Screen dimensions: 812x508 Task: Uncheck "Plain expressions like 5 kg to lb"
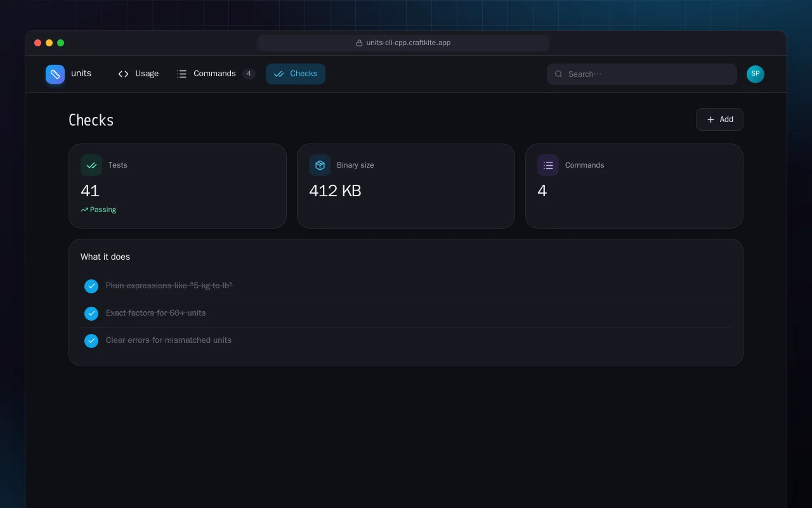(x=91, y=286)
